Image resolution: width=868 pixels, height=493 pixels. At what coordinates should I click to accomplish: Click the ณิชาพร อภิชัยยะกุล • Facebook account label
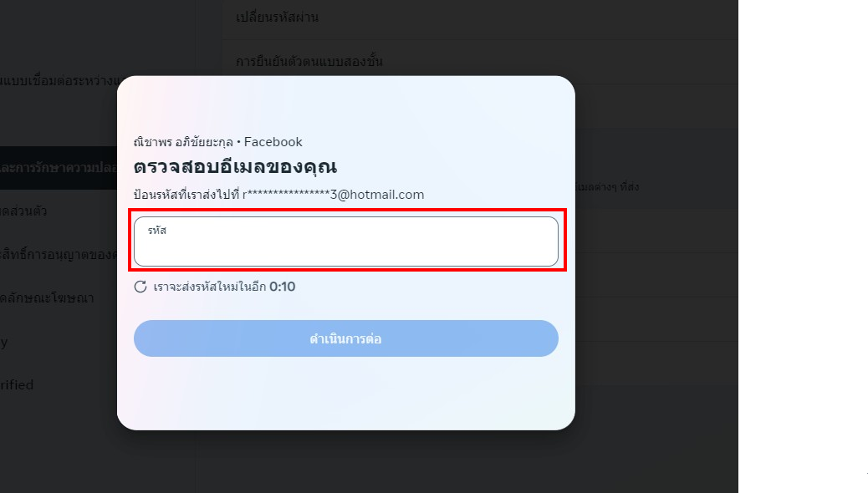(x=218, y=142)
